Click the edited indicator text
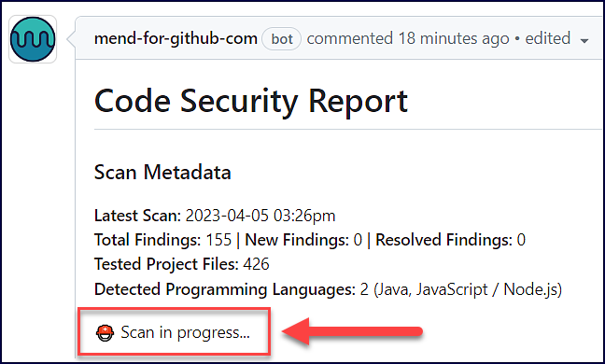The image size is (605, 364). pos(547,38)
